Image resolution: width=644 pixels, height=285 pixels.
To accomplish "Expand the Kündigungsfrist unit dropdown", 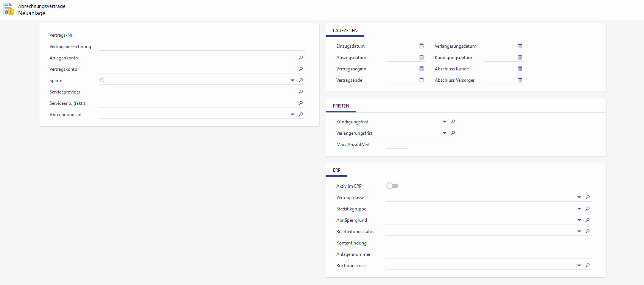I will point(444,122).
